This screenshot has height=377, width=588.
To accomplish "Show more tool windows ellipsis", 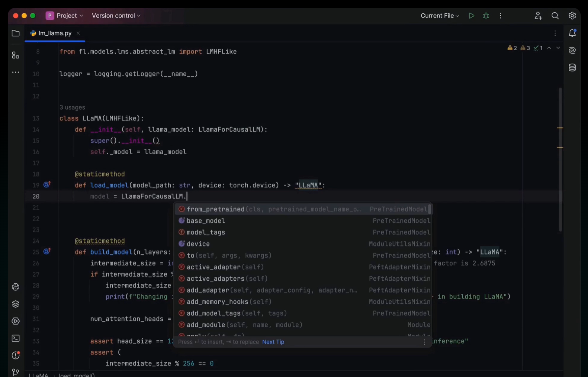I will click(x=16, y=72).
